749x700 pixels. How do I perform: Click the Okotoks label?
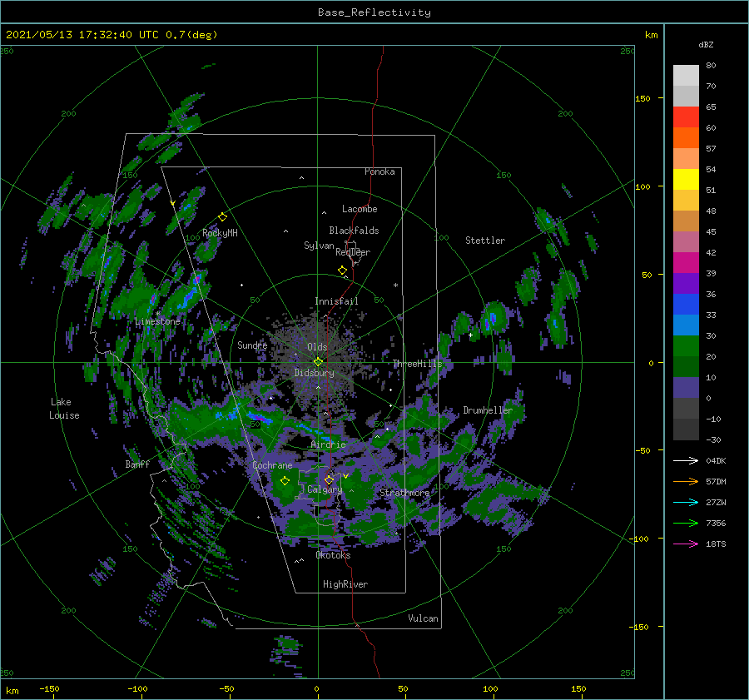click(334, 555)
